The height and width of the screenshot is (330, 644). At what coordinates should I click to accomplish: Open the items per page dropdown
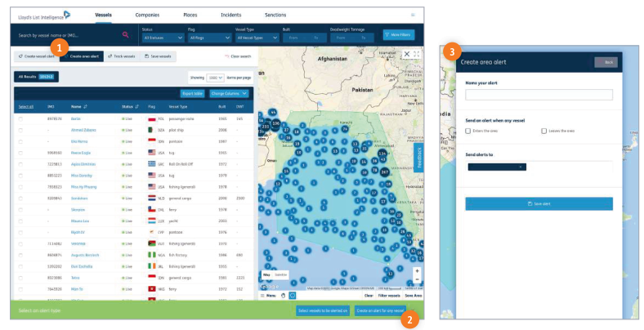[x=215, y=78]
